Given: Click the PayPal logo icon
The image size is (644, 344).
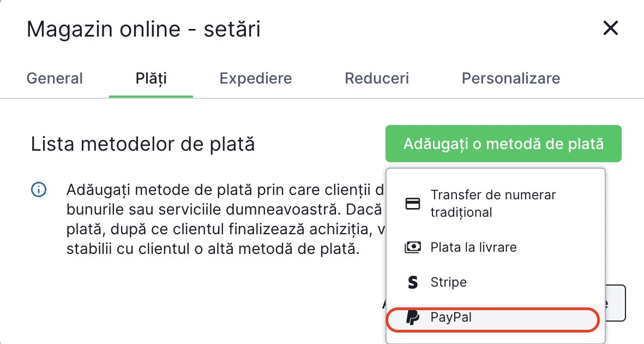Looking at the screenshot, I should (413, 317).
